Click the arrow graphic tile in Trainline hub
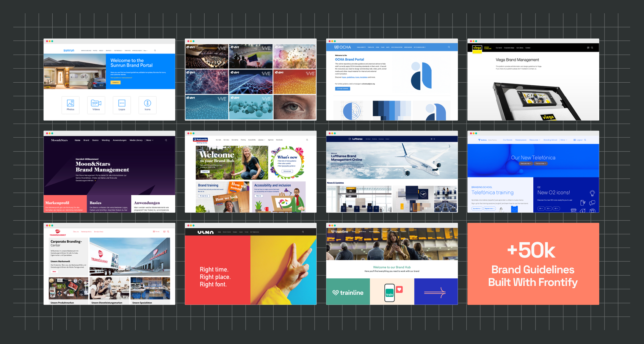644x344 pixels. pyautogui.click(x=436, y=292)
